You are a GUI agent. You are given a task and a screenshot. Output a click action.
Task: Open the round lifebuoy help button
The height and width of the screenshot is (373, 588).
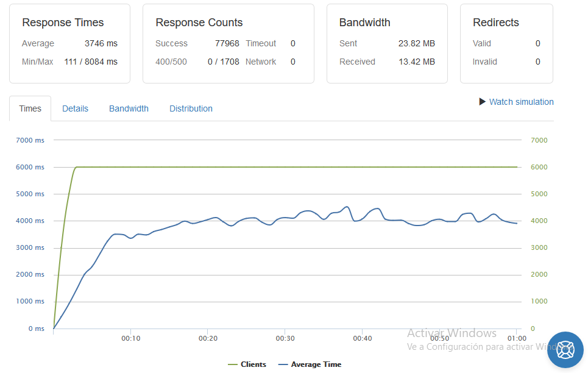click(x=565, y=350)
